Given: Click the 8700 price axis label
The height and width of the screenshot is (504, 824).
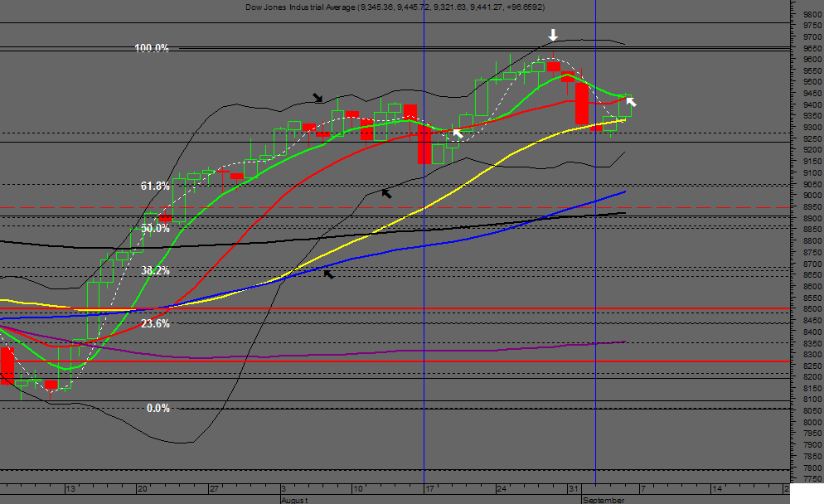Looking at the screenshot, I should tap(813, 264).
